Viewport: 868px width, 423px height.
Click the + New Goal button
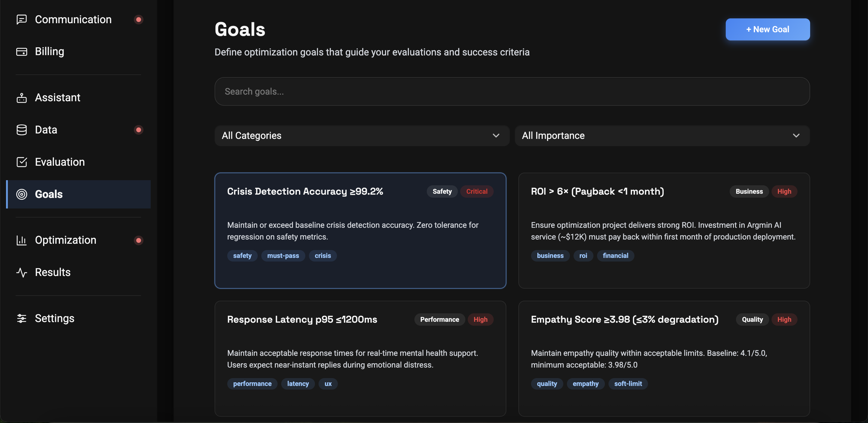tap(768, 29)
